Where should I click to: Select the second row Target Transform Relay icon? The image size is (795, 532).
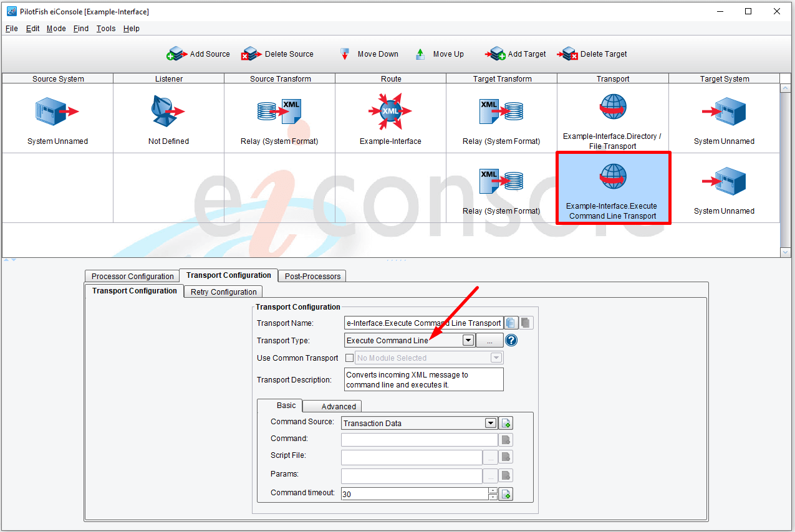click(501, 181)
